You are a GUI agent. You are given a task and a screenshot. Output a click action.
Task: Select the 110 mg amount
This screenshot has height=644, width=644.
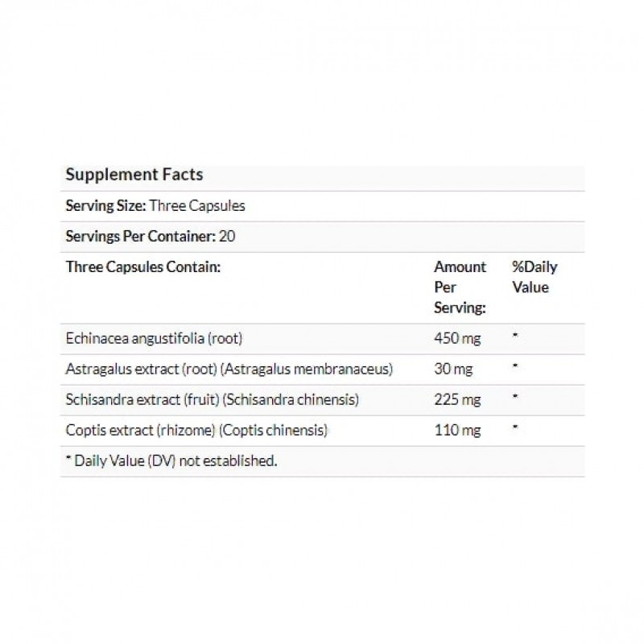pos(456,431)
